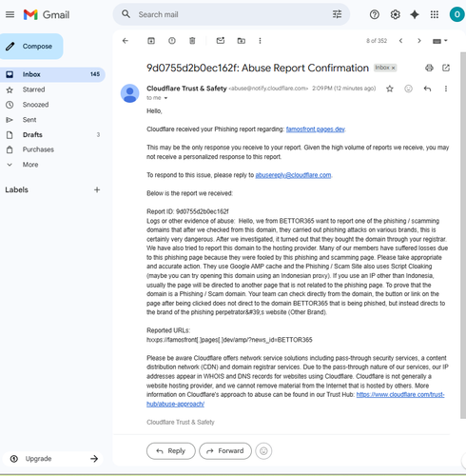Click the message scrollbar
This screenshot has height=476, width=466.
coord(463,235)
